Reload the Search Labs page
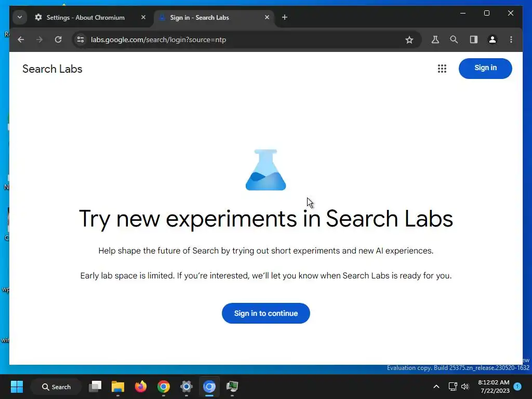 tap(58, 39)
